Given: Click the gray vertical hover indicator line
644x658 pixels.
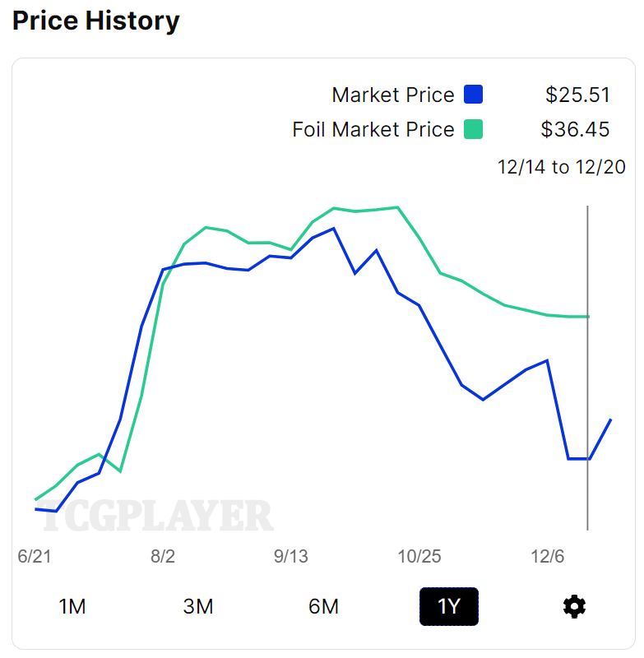Looking at the screenshot, I should (x=587, y=370).
